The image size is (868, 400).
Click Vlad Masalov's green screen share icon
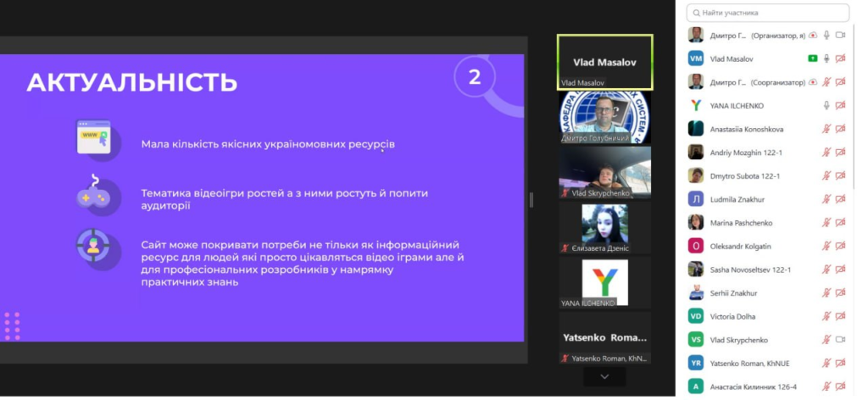(812, 58)
